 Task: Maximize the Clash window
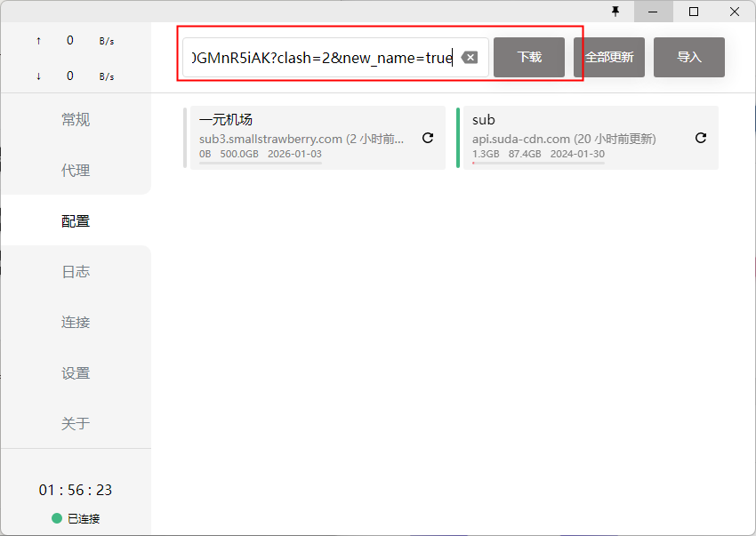pyautogui.click(x=694, y=12)
